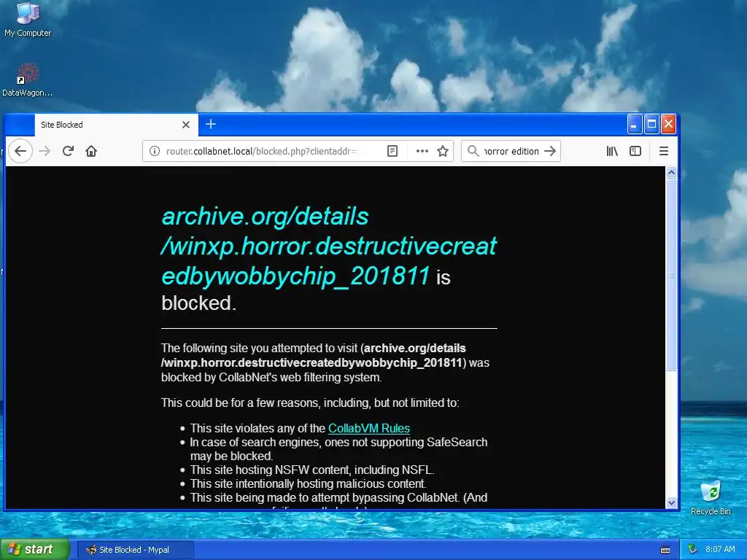The height and width of the screenshot is (560, 747).
Task: Click Site Blocked - Mypal taskbar button
Action: pos(135,550)
